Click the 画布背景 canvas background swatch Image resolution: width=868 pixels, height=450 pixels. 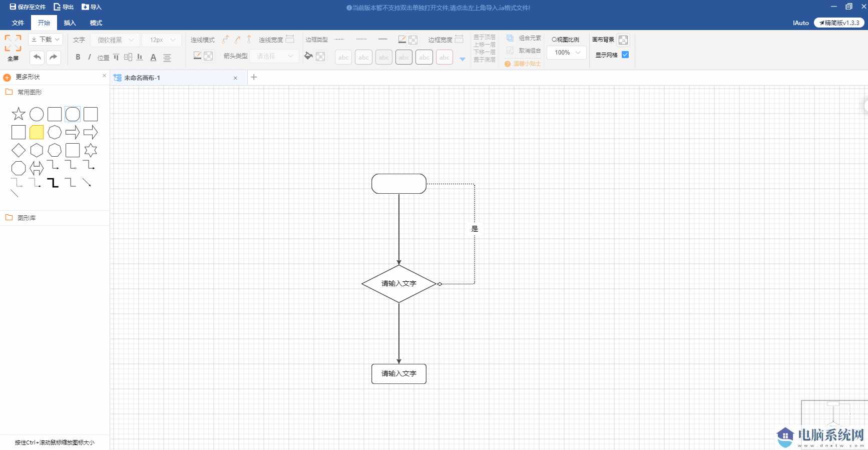point(623,40)
